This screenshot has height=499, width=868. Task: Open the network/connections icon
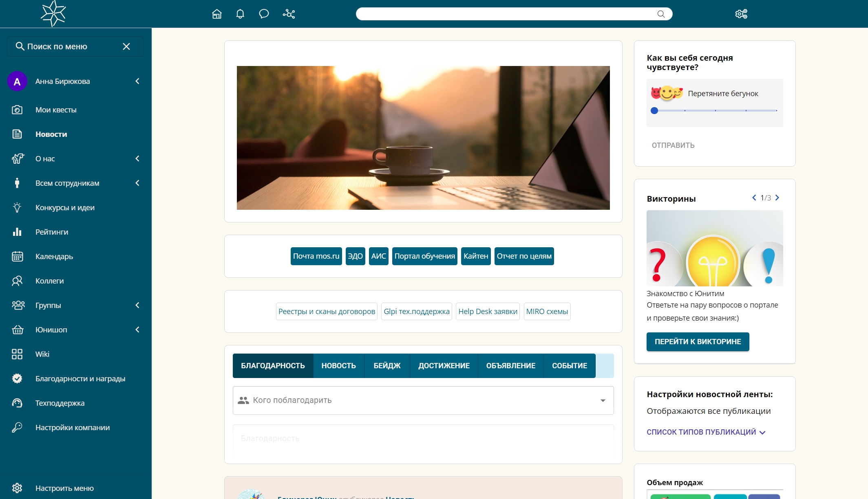(x=289, y=14)
